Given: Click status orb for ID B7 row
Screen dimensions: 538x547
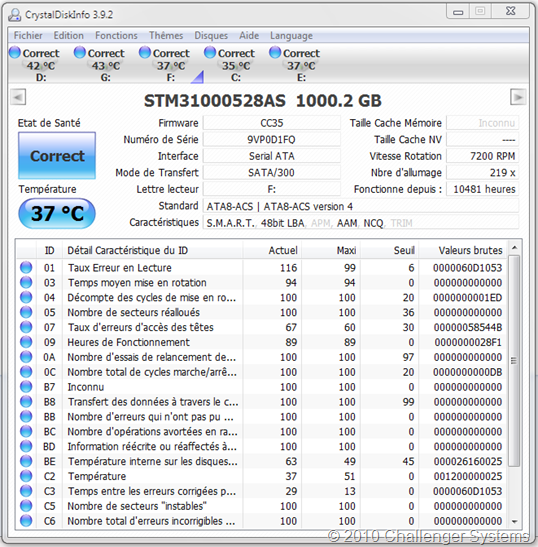Looking at the screenshot, I should [26, 387].
